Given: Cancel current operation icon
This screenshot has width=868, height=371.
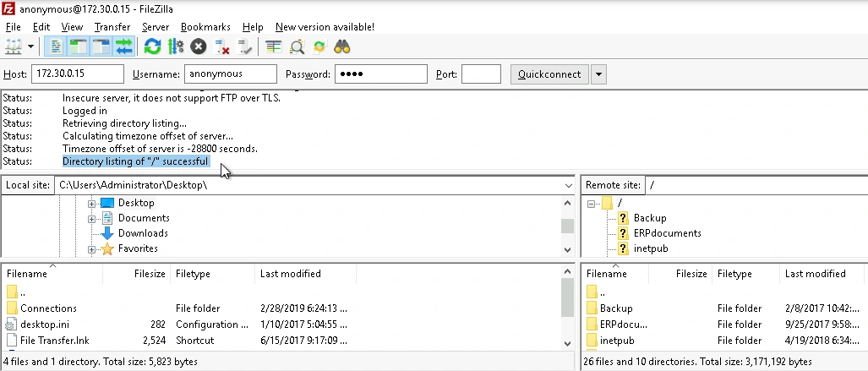Looking at the screenshot, I should coord(198,47).
